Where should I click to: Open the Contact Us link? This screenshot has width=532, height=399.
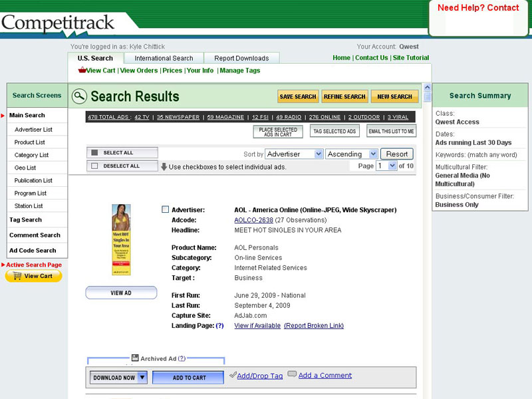click(x=371, y=58)
